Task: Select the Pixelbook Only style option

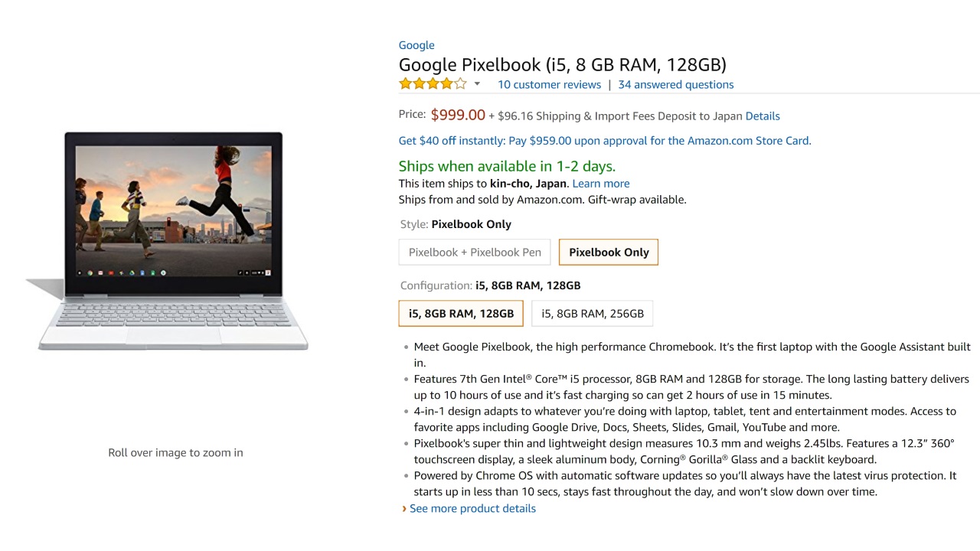Action: tap(609, 253)
